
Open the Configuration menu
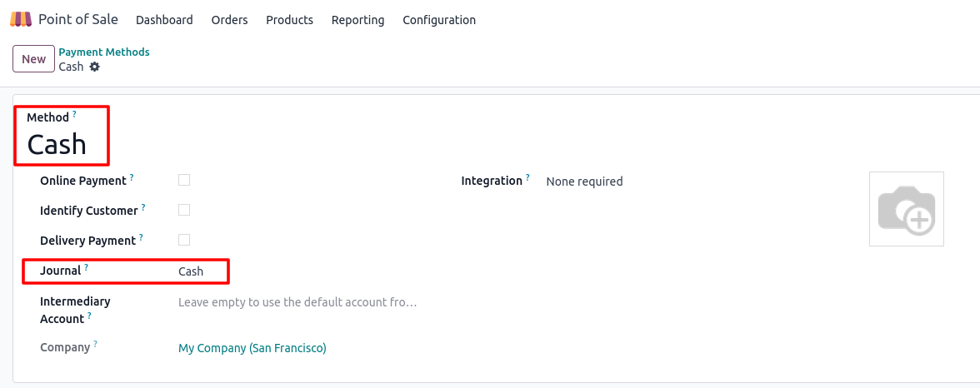pyautogui.click(x=438, y=20)
